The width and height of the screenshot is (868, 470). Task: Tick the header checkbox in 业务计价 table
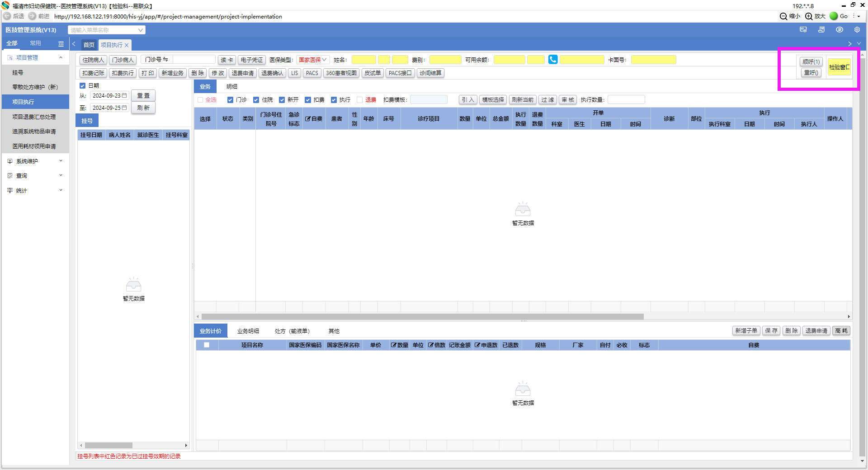207,345
